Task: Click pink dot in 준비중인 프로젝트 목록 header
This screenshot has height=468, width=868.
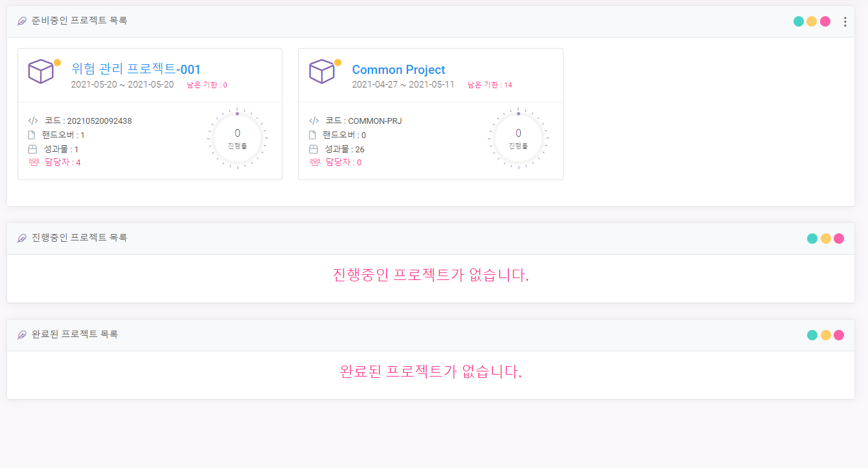Action: pos(825,21)
